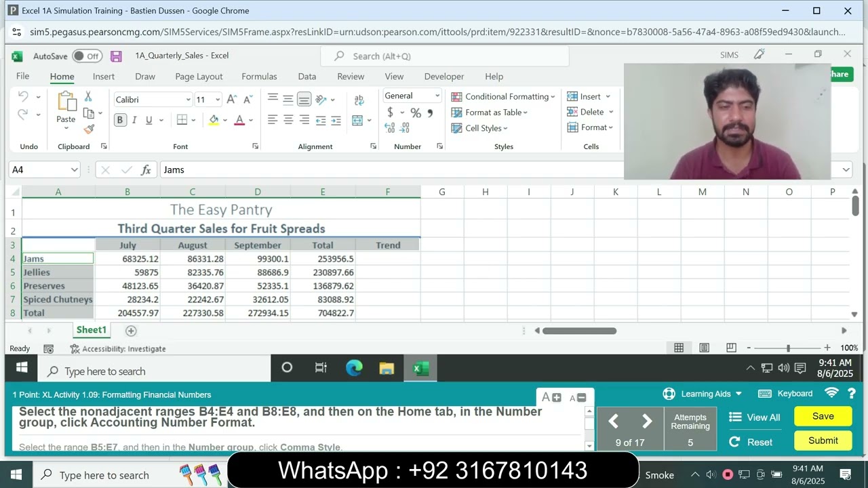Viewport: 868px width, 488px height.
Task: Click the horizontal scrollbar thumb
Action: tap(579, 331)
